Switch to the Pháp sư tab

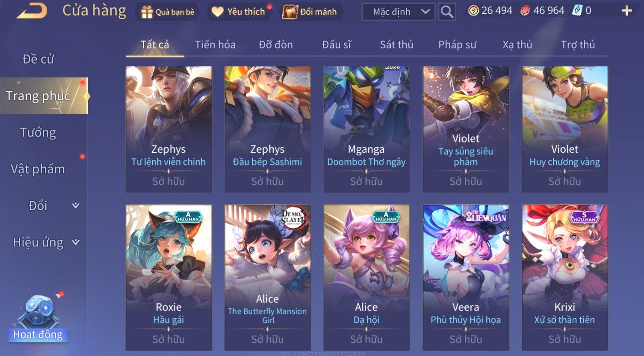click(x=457, y=44)
